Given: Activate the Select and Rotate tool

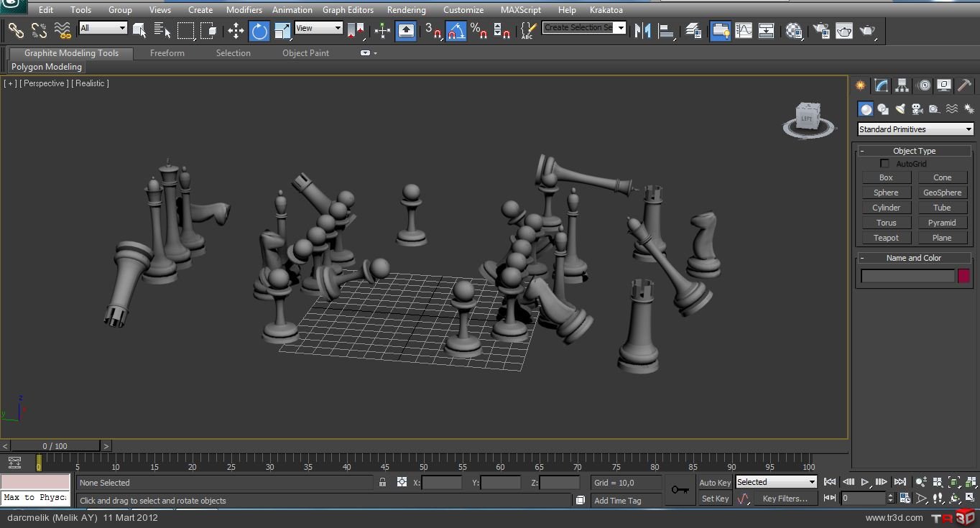Looking at the screenshot, I should coord(259,30).
